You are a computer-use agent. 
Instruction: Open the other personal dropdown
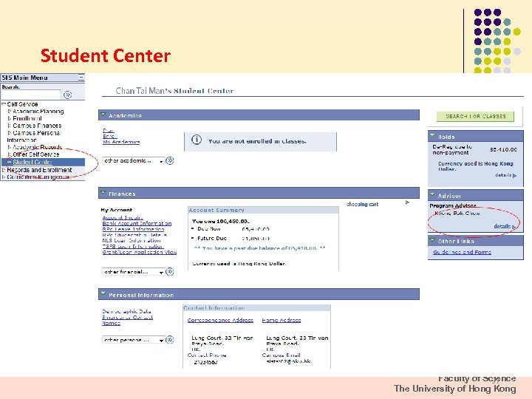pyautogui.click(x=133, y=340)
